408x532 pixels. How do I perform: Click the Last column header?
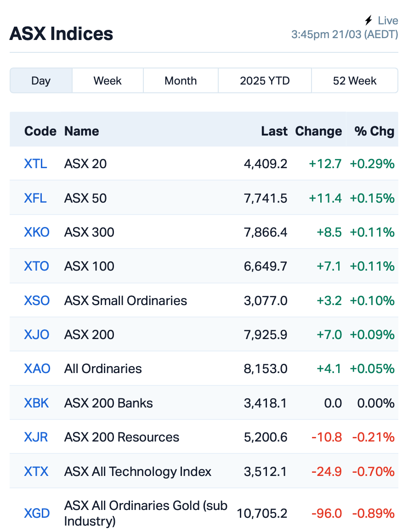pyautogui.click(x=274, y=131)
